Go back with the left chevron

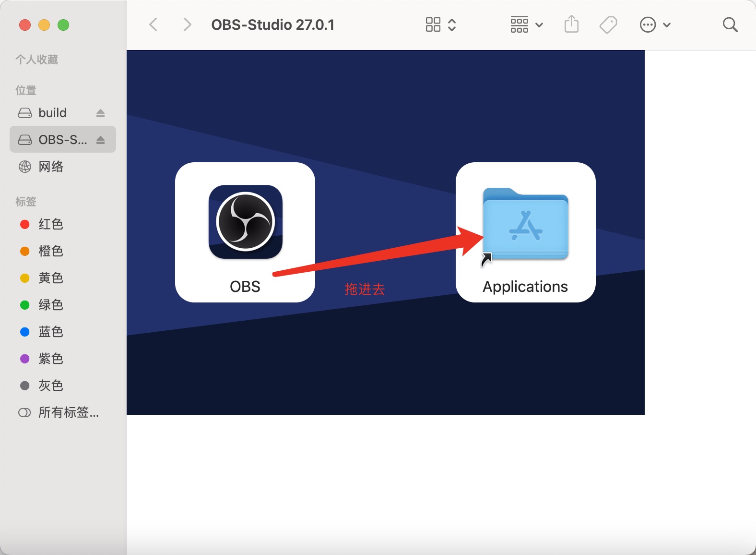154,24
